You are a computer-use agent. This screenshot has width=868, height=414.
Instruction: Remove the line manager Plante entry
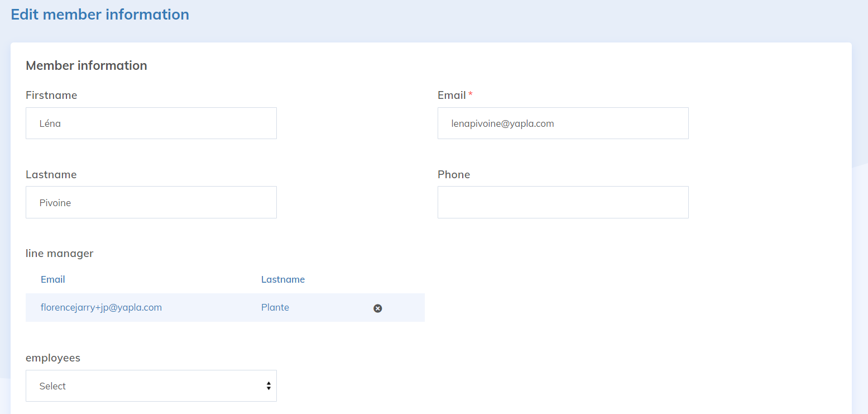377,308
